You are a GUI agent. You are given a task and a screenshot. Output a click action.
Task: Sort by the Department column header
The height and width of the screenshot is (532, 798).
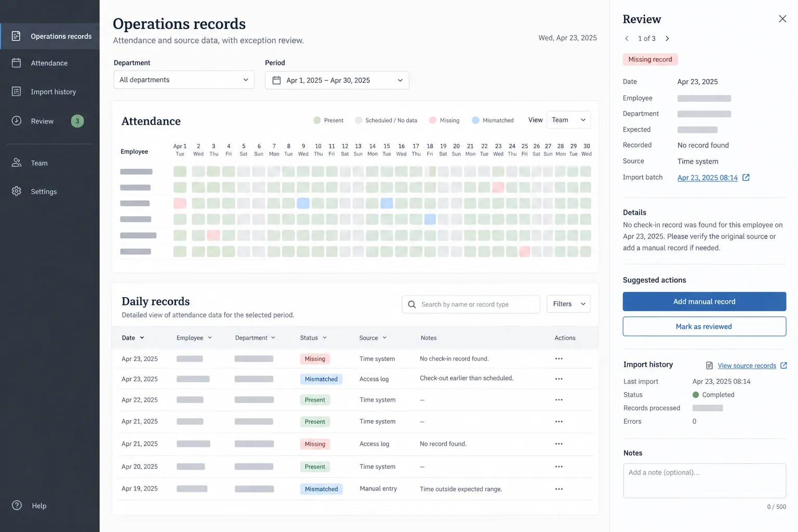[255, 338]
